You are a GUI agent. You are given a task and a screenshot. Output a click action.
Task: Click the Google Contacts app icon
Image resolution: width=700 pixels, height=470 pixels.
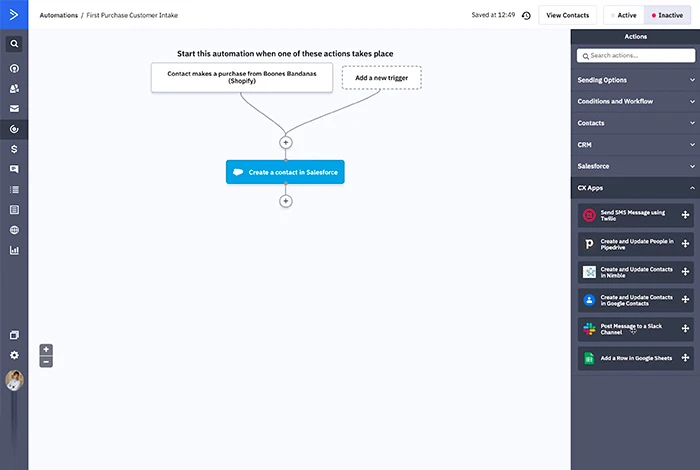click(x=589, y=300)
